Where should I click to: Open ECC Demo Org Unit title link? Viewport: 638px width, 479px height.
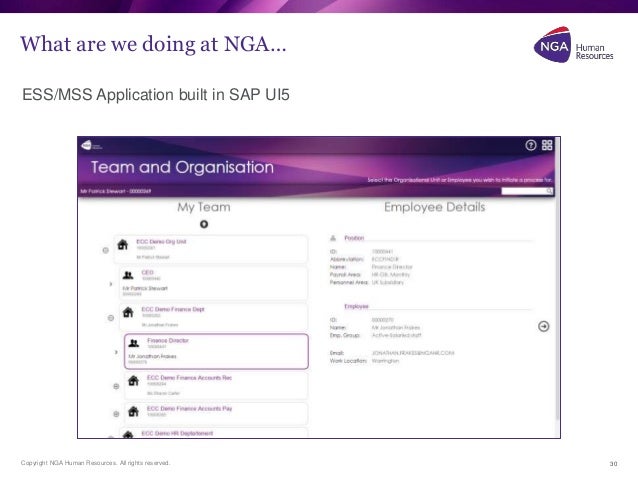tap(161, 241)
